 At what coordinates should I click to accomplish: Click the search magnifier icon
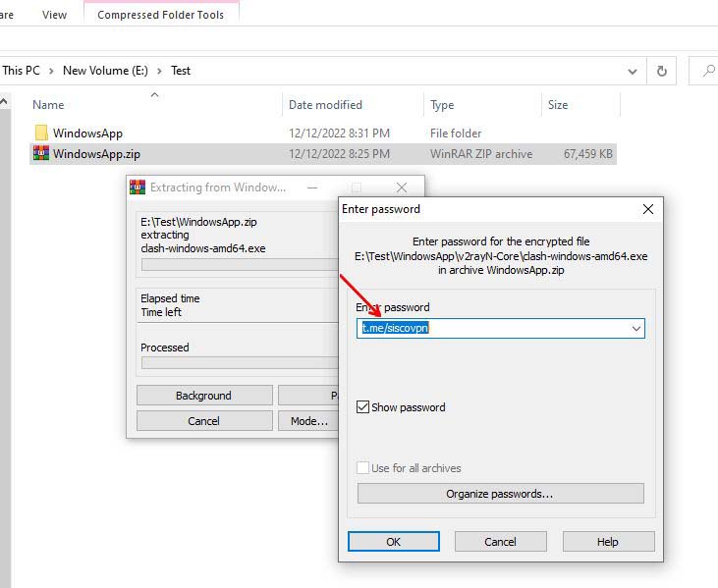coord(707,71)
